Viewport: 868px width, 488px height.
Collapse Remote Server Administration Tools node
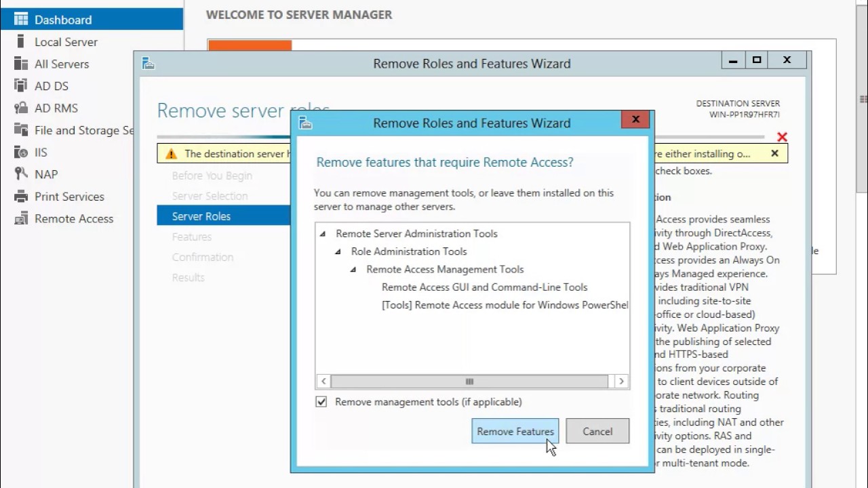pos(323,234)
